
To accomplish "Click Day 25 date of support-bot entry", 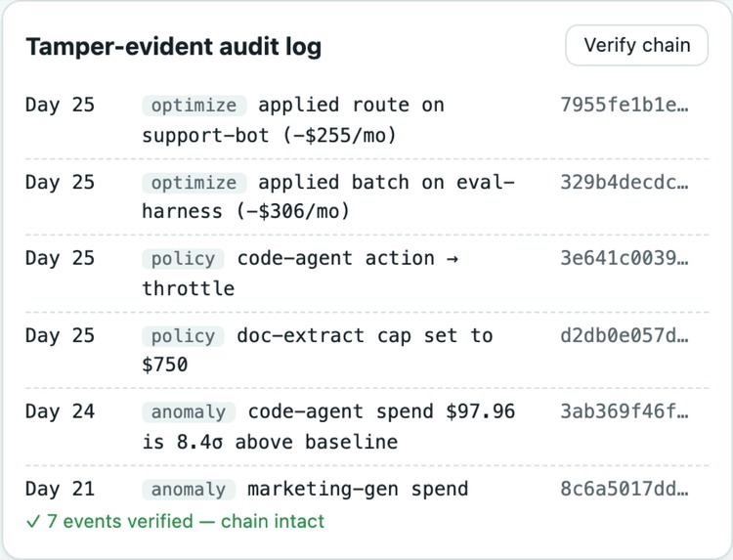I will click(61, 105).
